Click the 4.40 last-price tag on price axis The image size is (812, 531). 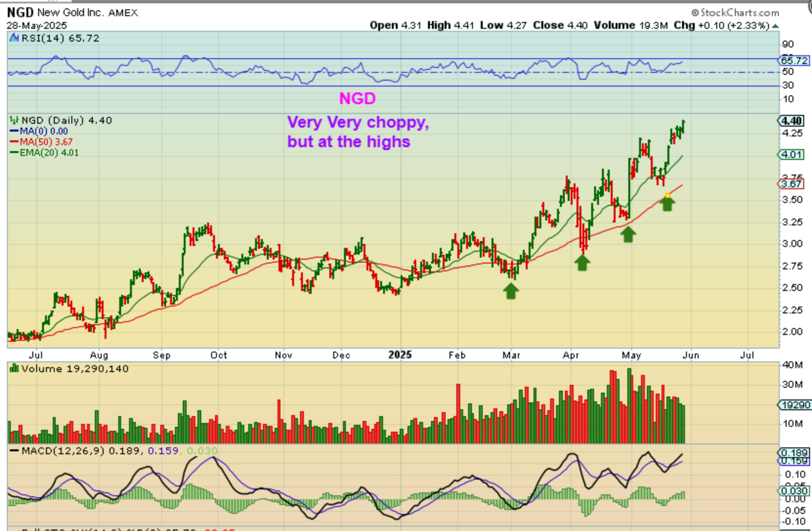[x=791, y=121]
